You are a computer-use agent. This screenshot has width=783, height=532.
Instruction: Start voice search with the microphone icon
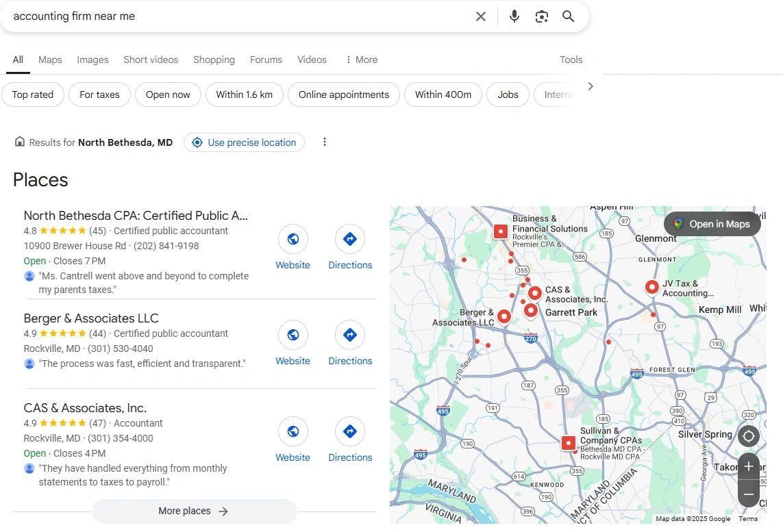514,16
